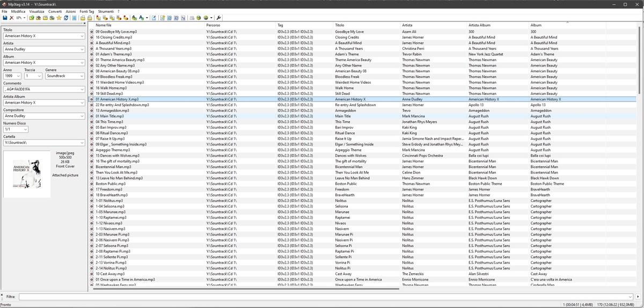Click the blue arrows Refresh icon
Screen dimensions: 644x308
[66, 18]
